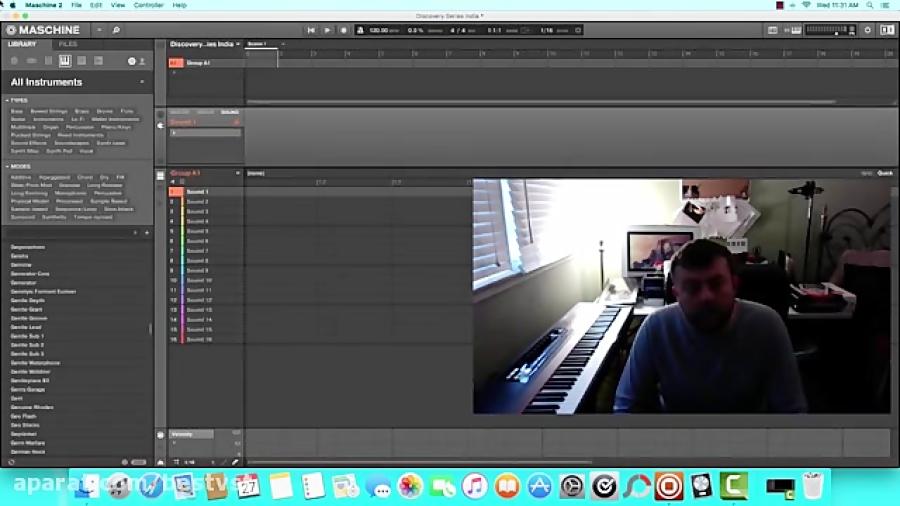Image resolution: width=900 pixels, height=506 pixels.
Task: Open the File menu in menu bar
Action: (76, 5)
